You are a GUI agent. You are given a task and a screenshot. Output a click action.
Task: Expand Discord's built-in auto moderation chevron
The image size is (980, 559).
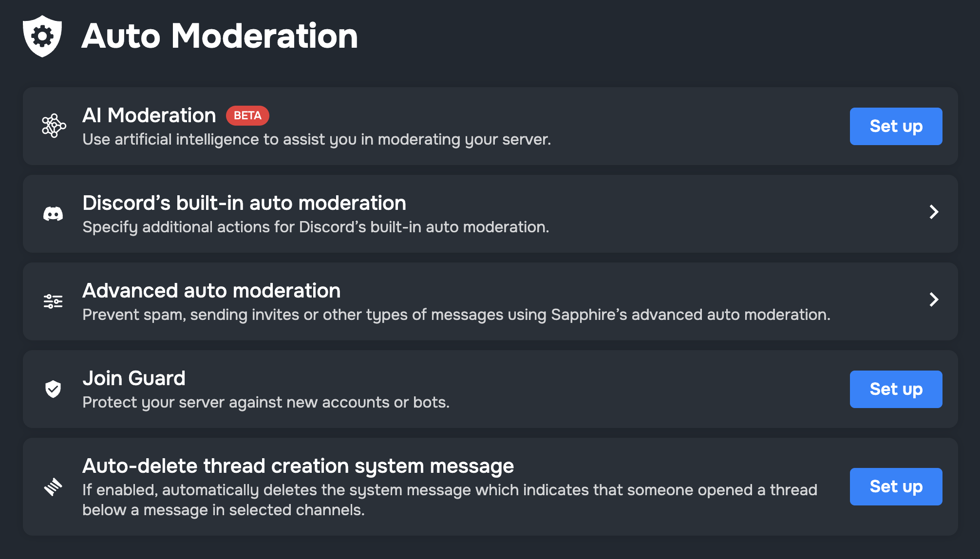point(933,212)
